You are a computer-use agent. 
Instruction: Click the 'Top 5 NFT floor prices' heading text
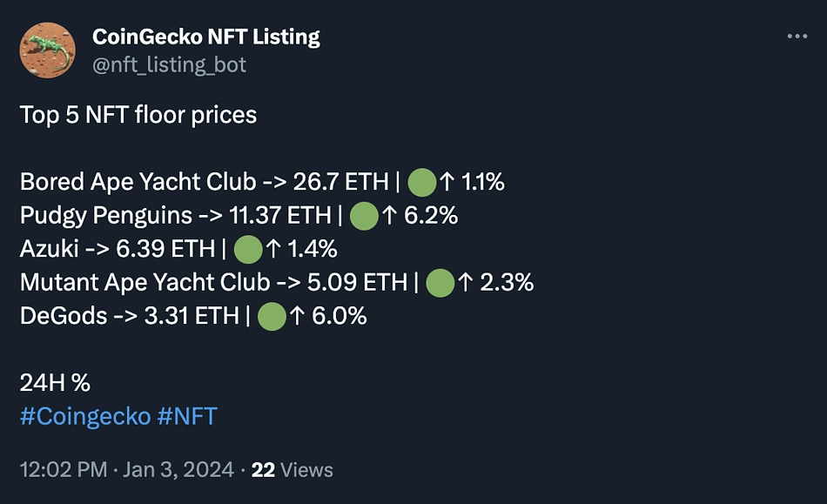pos(138,116)
